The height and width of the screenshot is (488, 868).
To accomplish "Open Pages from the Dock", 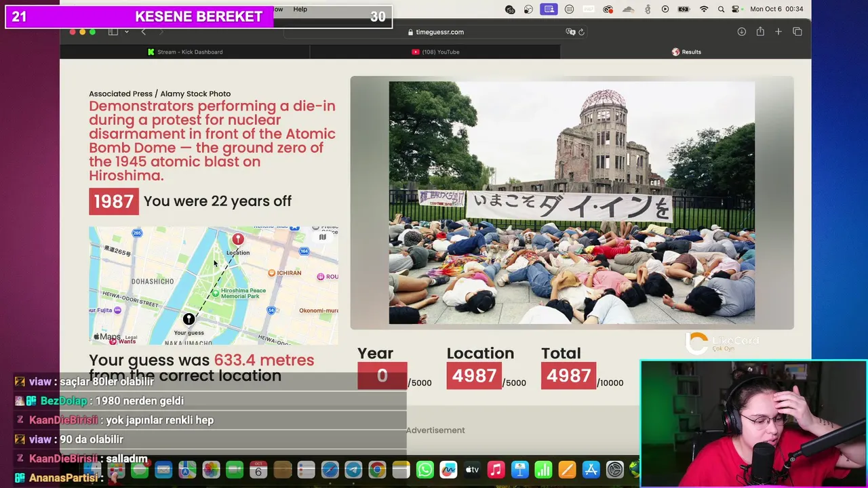I will tap(568, 469).
